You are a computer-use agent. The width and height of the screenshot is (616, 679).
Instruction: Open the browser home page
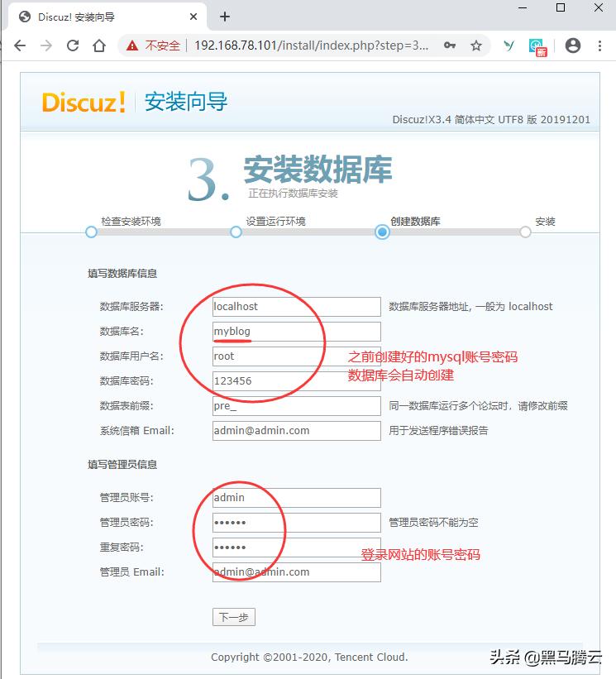(x=99, y=45)
